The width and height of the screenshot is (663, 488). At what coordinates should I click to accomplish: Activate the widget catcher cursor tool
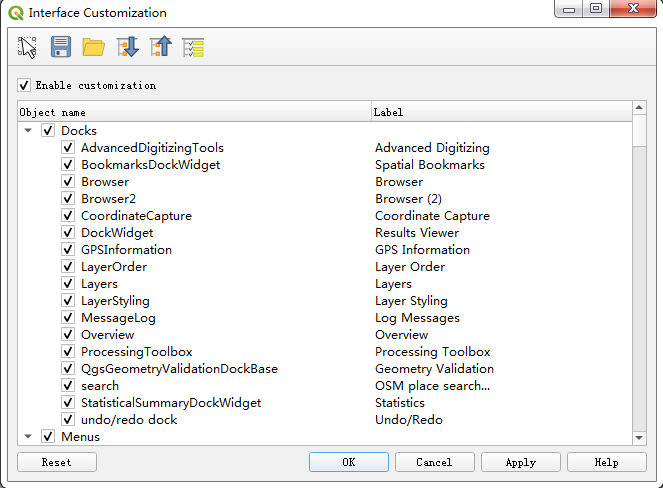click(28, 47)
